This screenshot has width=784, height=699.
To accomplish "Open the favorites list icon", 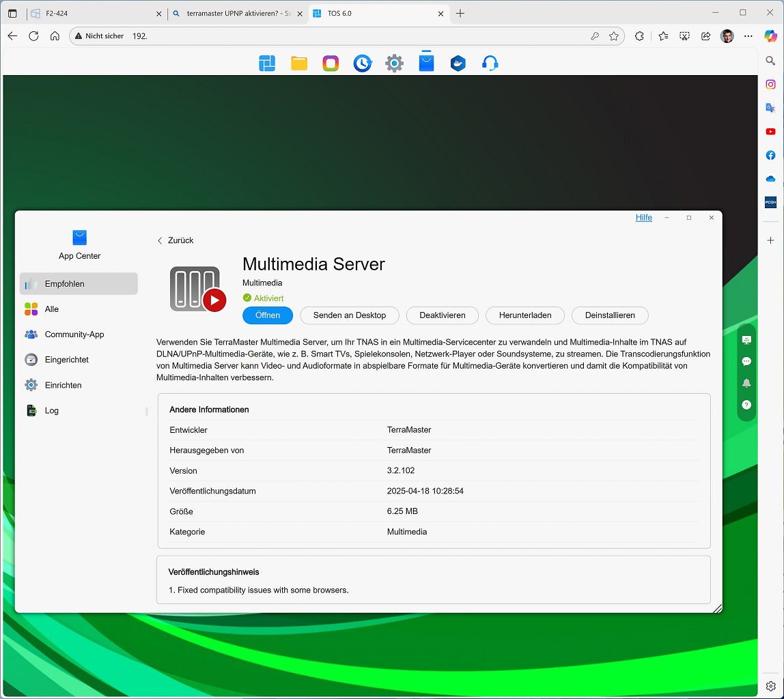I will pyautogui.click(x=663, y=36).
